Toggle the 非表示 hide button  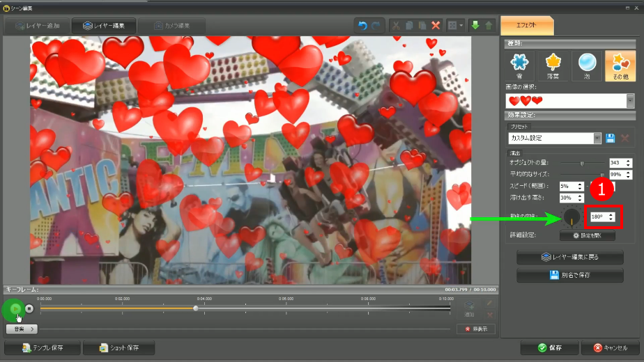(477, 329)
